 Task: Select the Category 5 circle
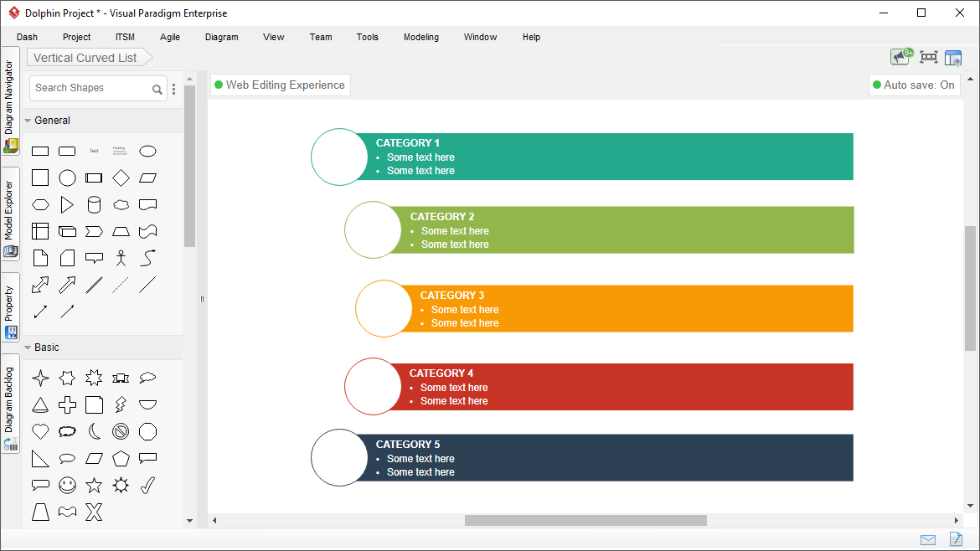pos(339,457)
